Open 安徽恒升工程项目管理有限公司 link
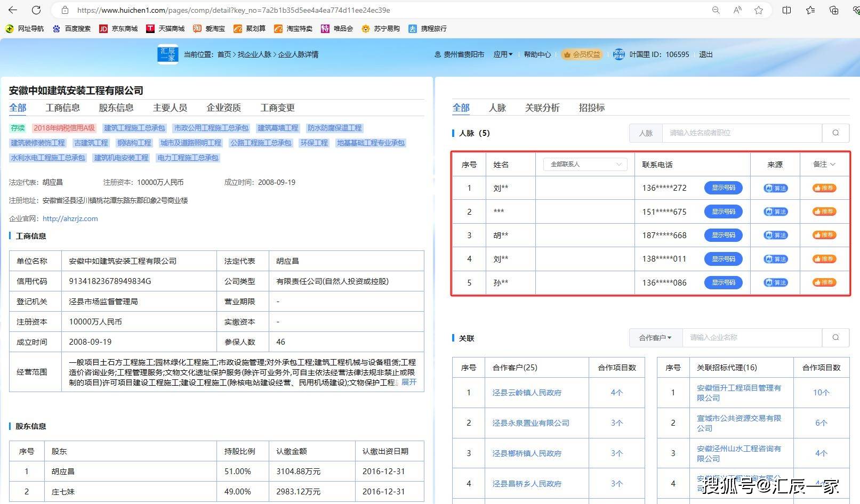Viewport: 860px width, 504px height. tap(739, 393)
